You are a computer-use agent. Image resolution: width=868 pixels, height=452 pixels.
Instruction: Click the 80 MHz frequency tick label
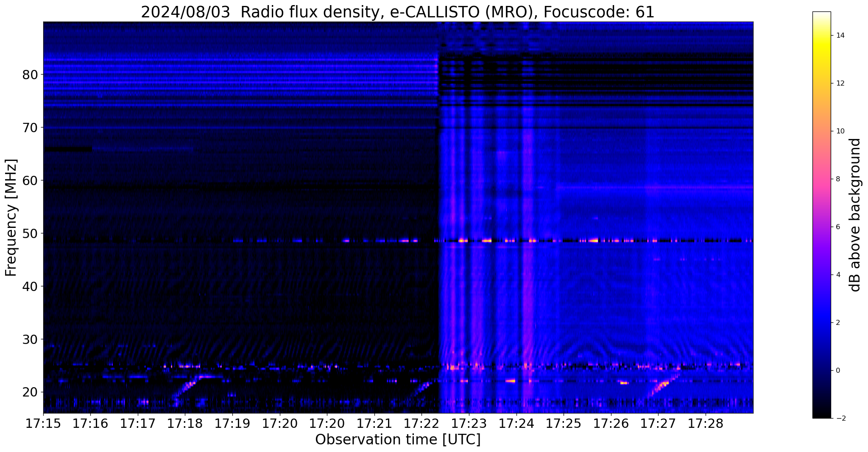pyautogui.click(x=30, y=75)
